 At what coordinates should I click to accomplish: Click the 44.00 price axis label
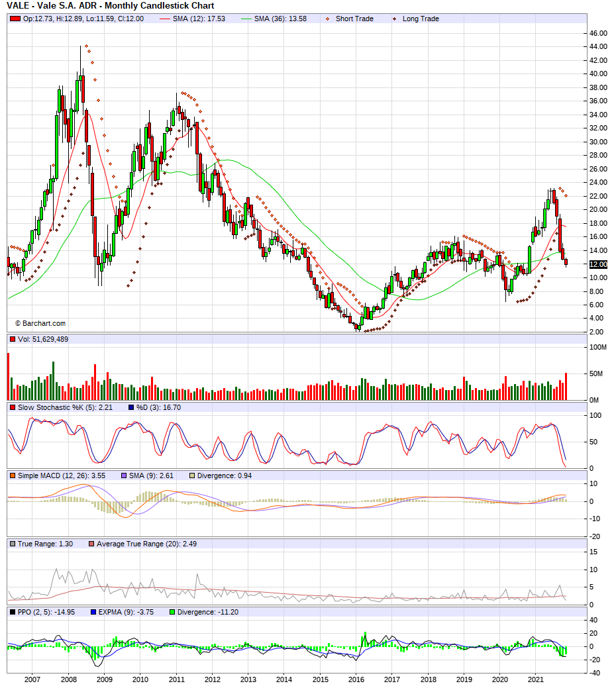(x=598, y=46)
